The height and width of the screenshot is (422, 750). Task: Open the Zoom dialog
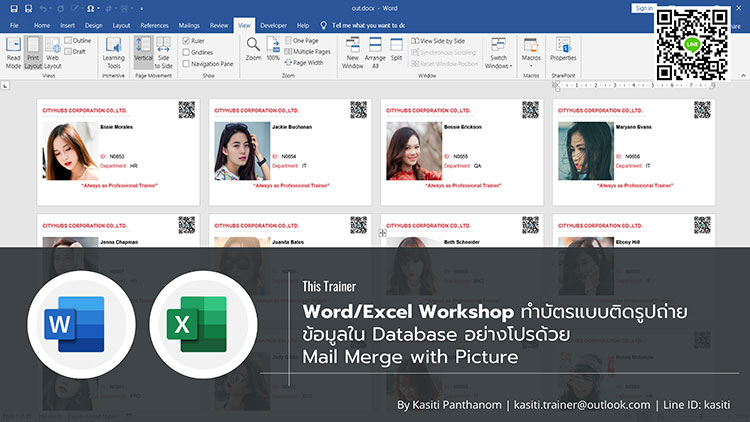point(254,49)
